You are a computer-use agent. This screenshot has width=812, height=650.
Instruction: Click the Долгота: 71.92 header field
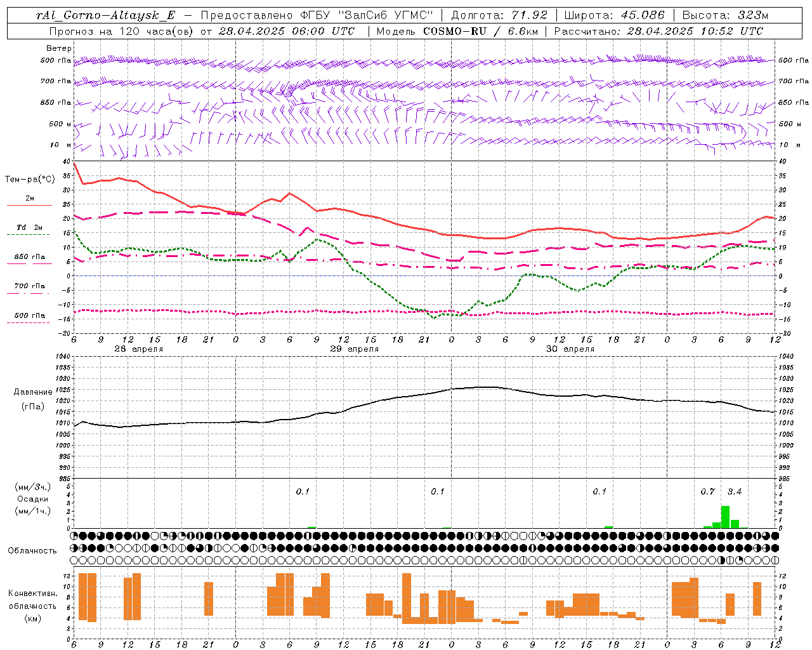pyautogui.click(x=499, y=15)
